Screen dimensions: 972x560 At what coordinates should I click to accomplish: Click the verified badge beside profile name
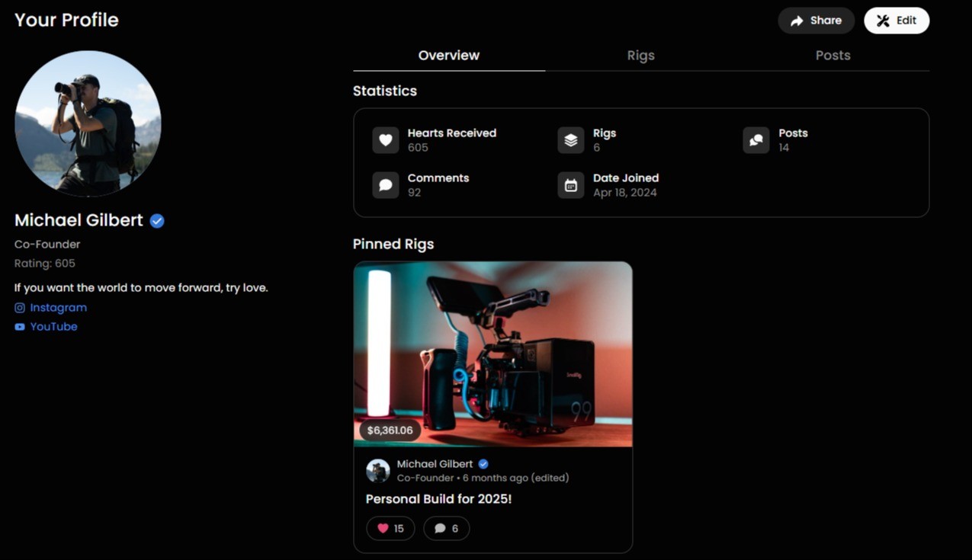coord(157,221)
